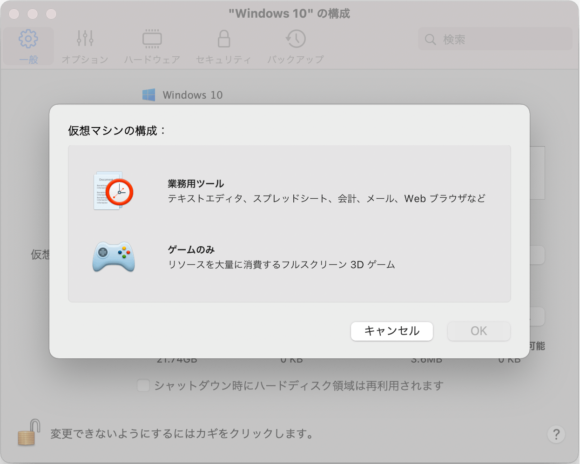Click the Windows 10 name text
The width and height of the screenshot is (580, 464).
pos(193,95)
